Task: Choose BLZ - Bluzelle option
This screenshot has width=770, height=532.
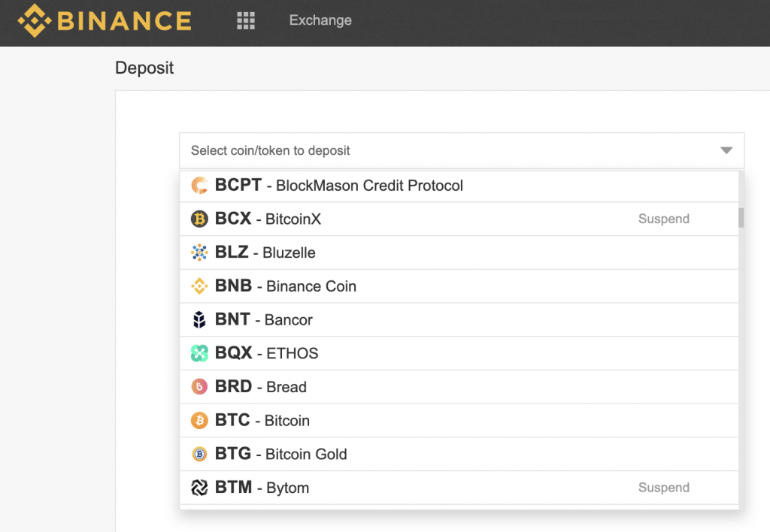Action: tap(459, 252)
